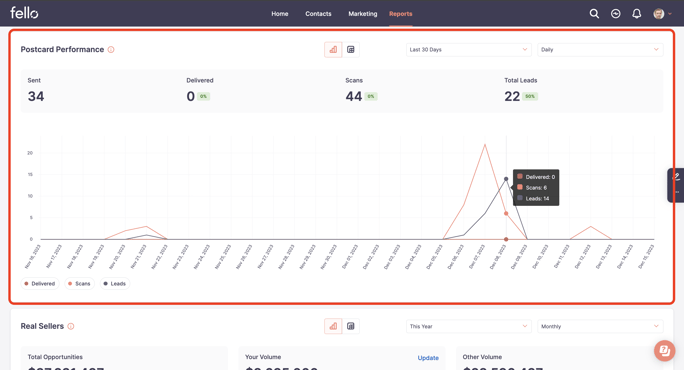
Task: Go to the Home tab
Action: [x=280, y=14]
